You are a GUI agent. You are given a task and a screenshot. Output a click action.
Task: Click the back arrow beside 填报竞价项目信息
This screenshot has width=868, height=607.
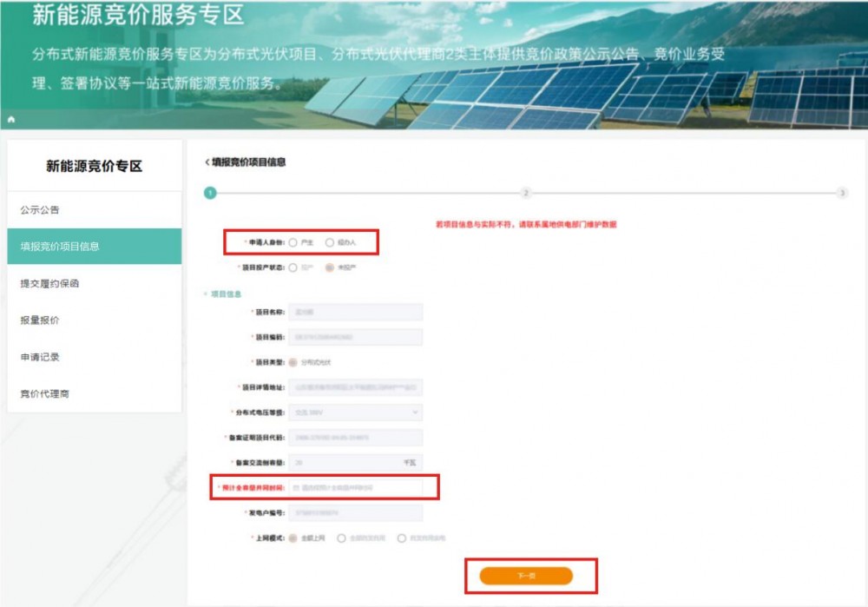tap(207, 162)
